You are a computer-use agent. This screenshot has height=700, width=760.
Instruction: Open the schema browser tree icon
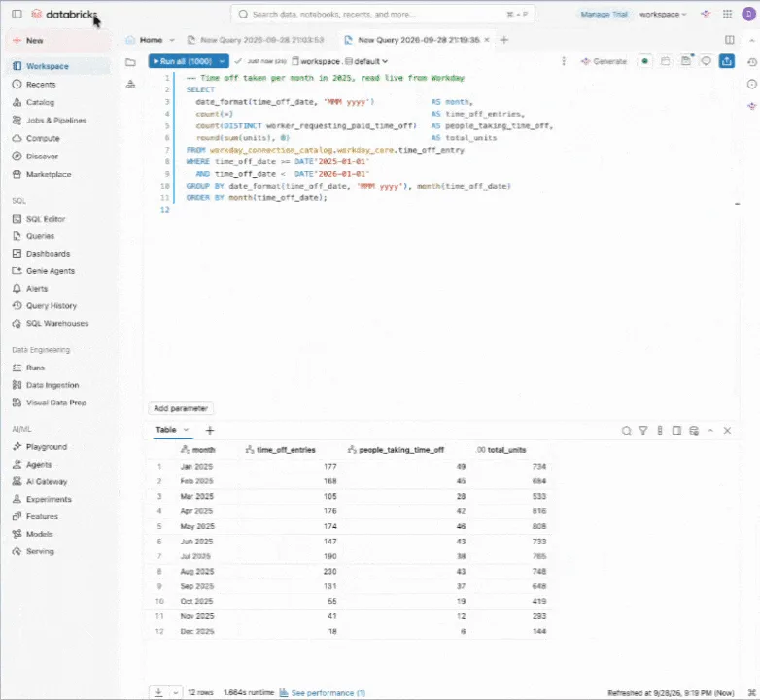130,85
